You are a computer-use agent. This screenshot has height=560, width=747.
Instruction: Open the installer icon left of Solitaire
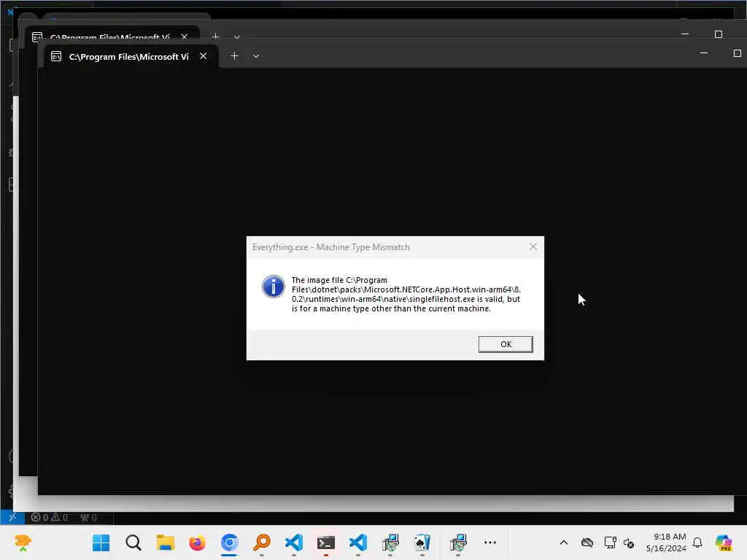pos(390,542)
